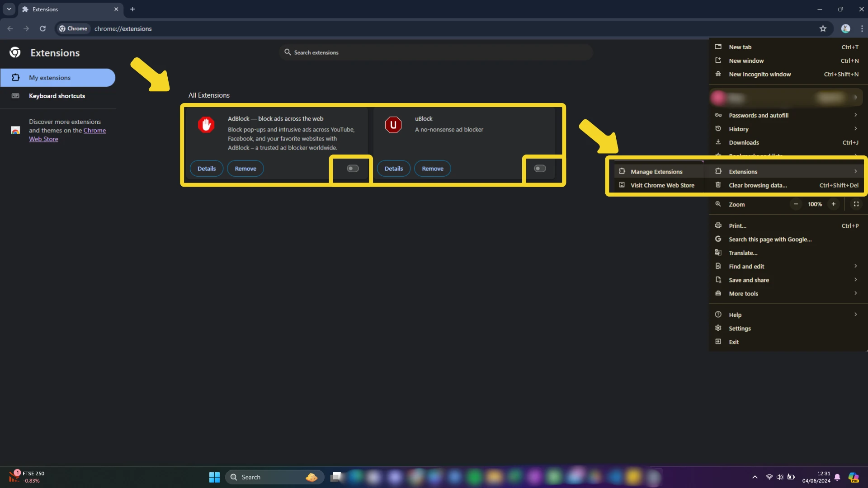This screenshot has width=868, height=488.
Task: Expand the More tools submenu arrow
Action: (856, 293)
